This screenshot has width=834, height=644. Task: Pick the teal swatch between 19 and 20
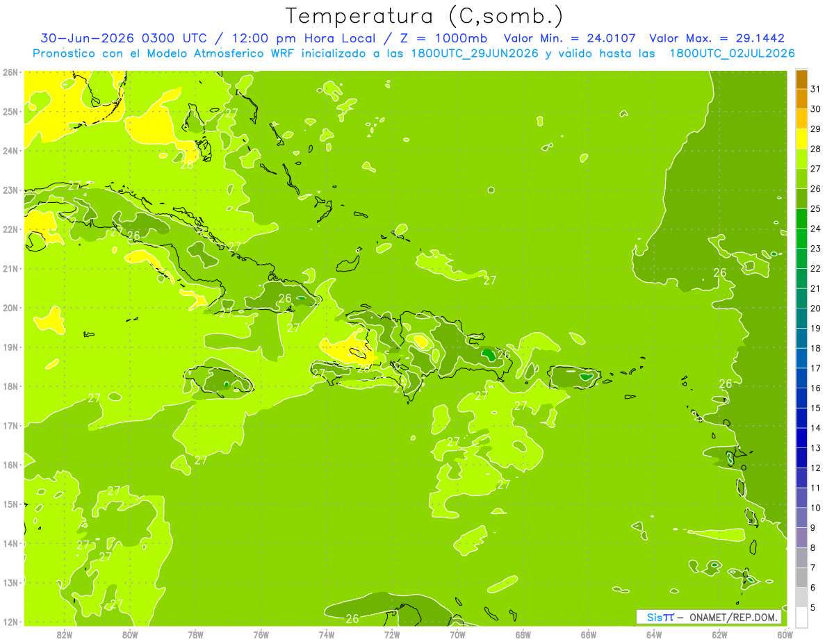802,318
